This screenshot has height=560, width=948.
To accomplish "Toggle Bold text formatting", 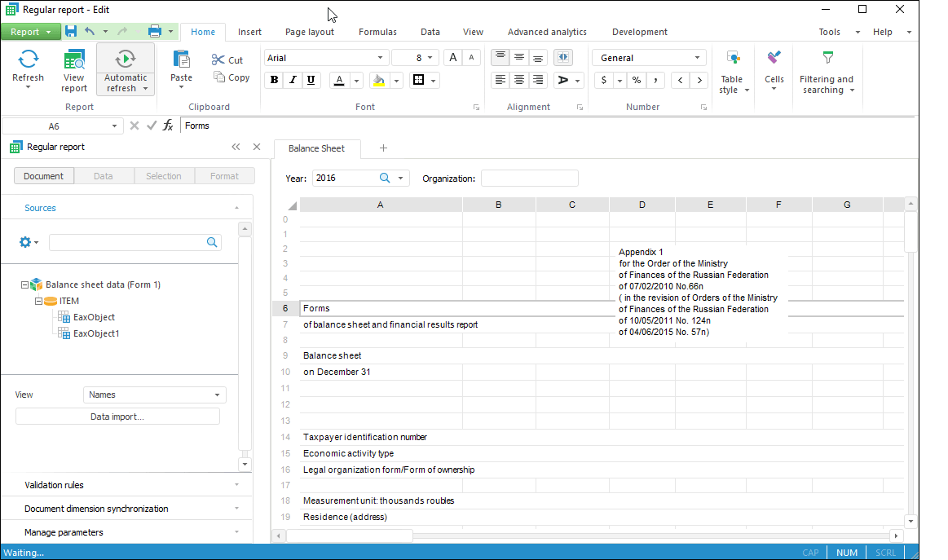I will coord(274,80).
